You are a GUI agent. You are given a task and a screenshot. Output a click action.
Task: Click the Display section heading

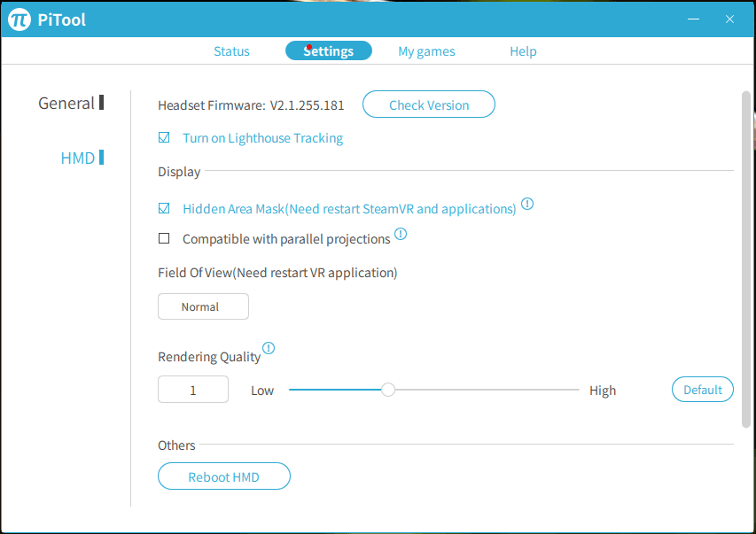tap(179, 172)
